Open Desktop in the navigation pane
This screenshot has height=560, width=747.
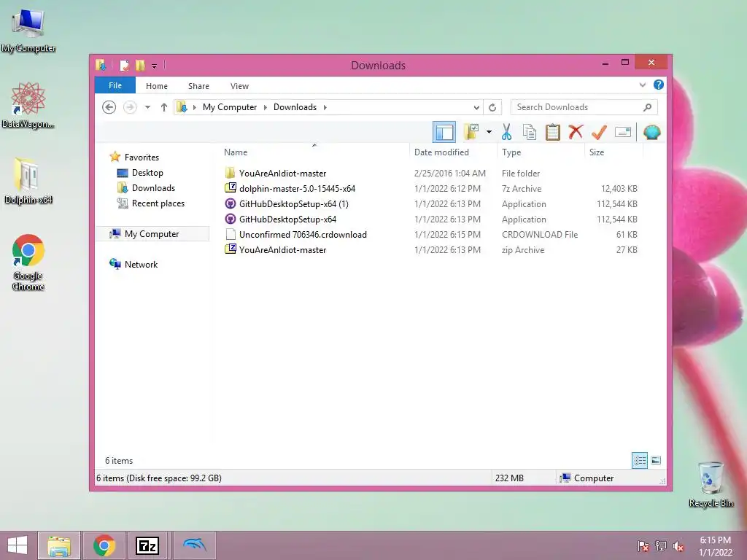[x=147, y=172]
